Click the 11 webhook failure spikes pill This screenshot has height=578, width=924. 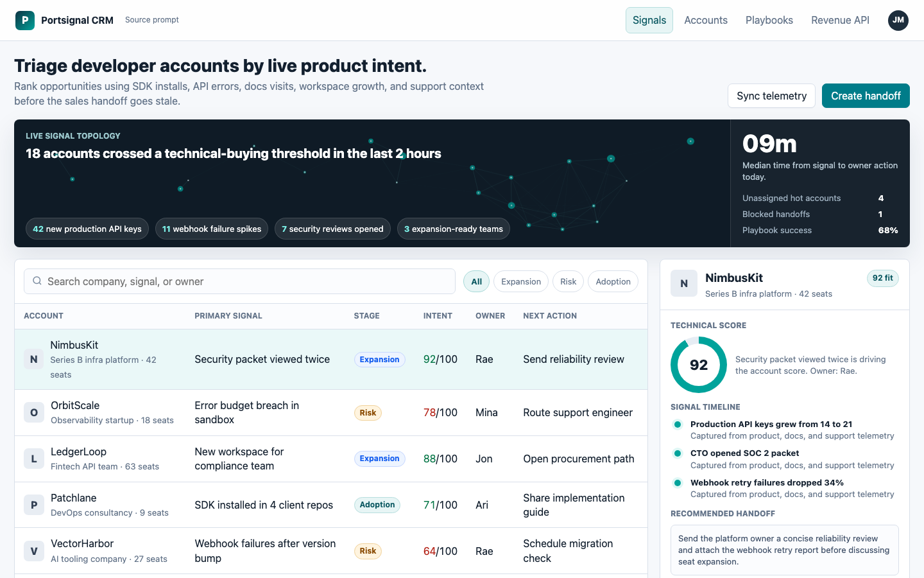212,229
